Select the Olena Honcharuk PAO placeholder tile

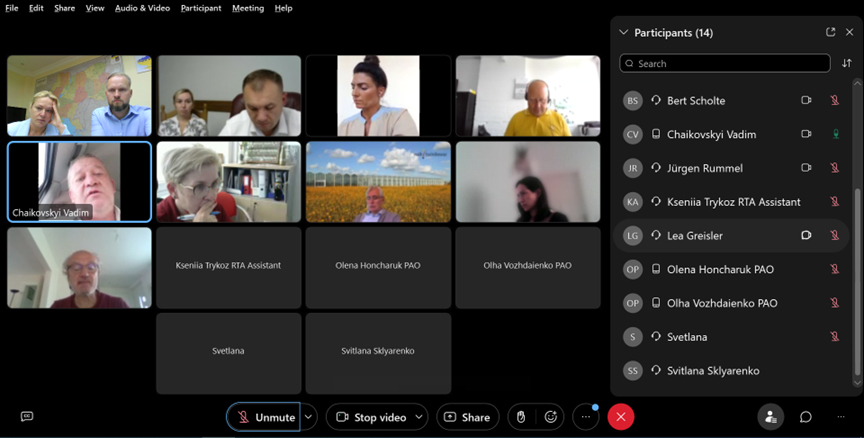pyautogui.click(x=378, y=268)
